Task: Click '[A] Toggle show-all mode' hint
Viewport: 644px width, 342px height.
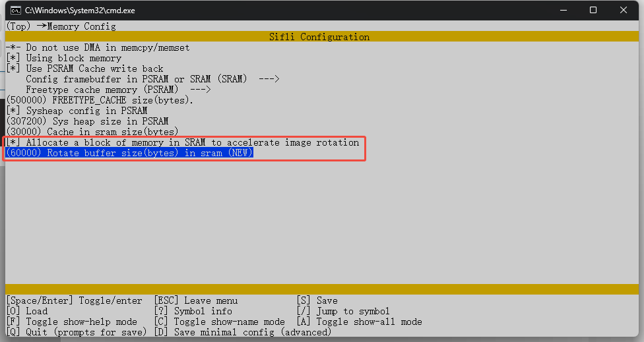Action: 360,322
